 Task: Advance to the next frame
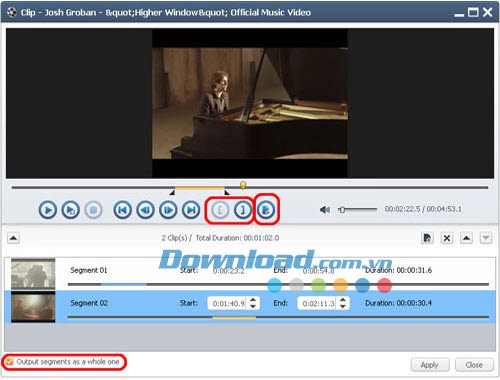168,210
